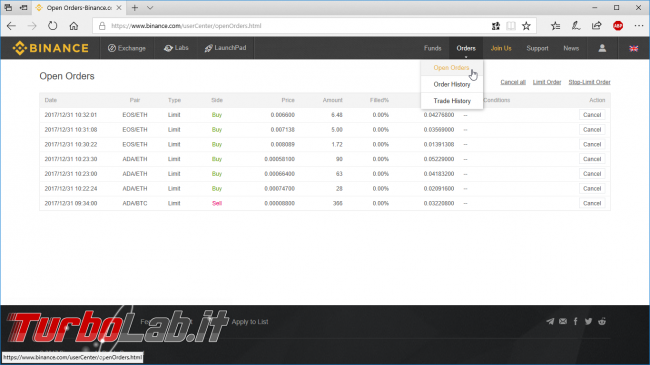
Task: Open the Support page
Action: tap(537, 49)
